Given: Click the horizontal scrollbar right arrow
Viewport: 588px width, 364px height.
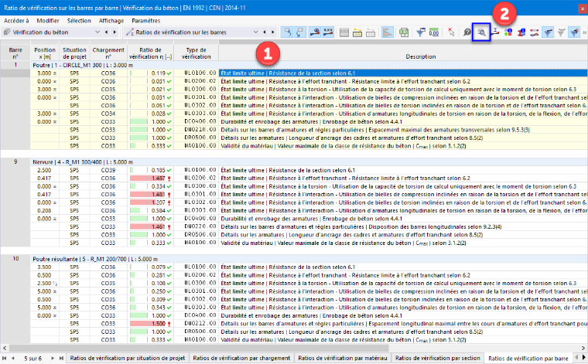Looking at the screenshot, I should pyautogui.click(x=583, y=348).
